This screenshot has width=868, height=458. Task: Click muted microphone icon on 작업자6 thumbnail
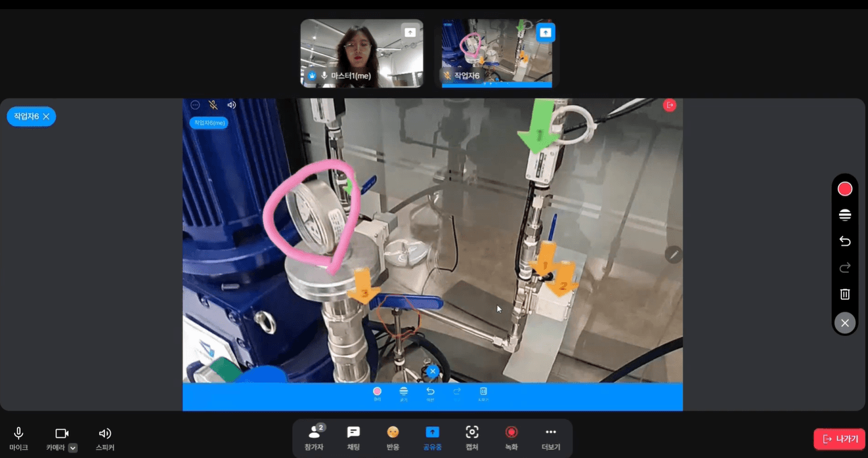[x=447, y=76]
